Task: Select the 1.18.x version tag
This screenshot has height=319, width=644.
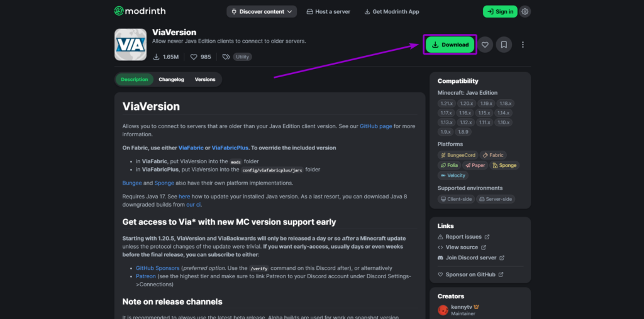Action: tap(506, 104)
